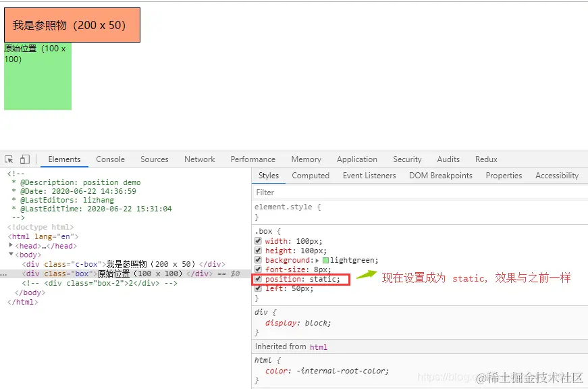The height and width of the screenshot is (389, 588).
Task: Select the closing /html tag row
Action: (x=22, y=302)
